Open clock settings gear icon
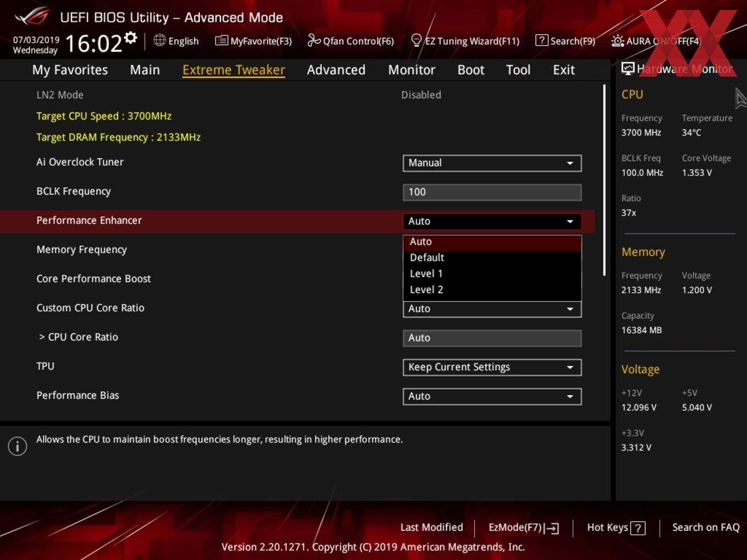Viewport: 747px width, 560px height. [131, 38]
